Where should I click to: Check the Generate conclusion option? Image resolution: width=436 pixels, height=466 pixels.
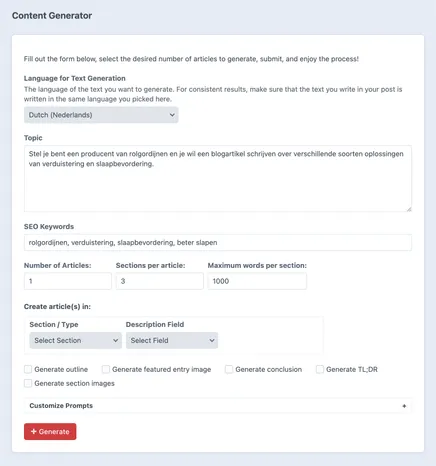click(229, 369)
